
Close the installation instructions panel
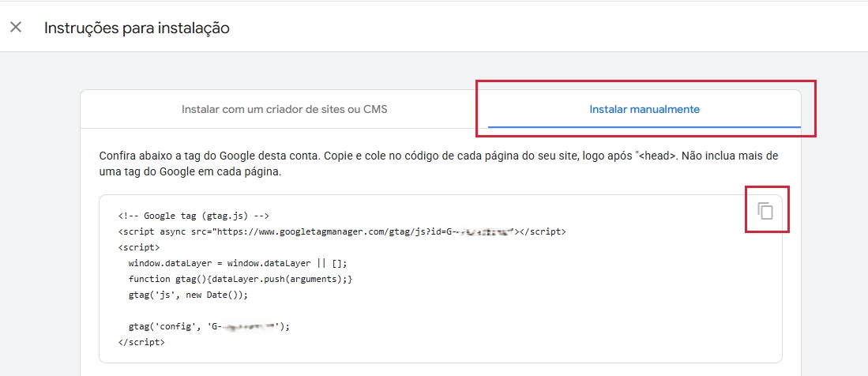coord(16,27)
